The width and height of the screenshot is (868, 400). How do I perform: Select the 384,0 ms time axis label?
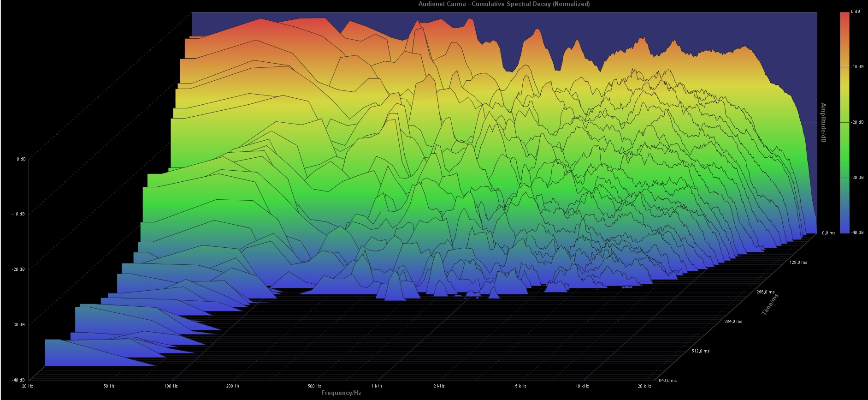pos(733,322)
